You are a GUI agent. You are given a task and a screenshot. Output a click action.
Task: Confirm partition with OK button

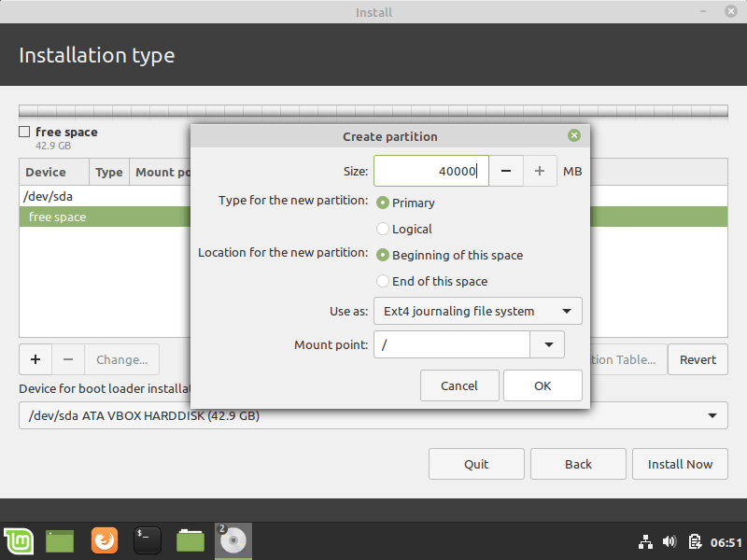(x=543, y=385)
